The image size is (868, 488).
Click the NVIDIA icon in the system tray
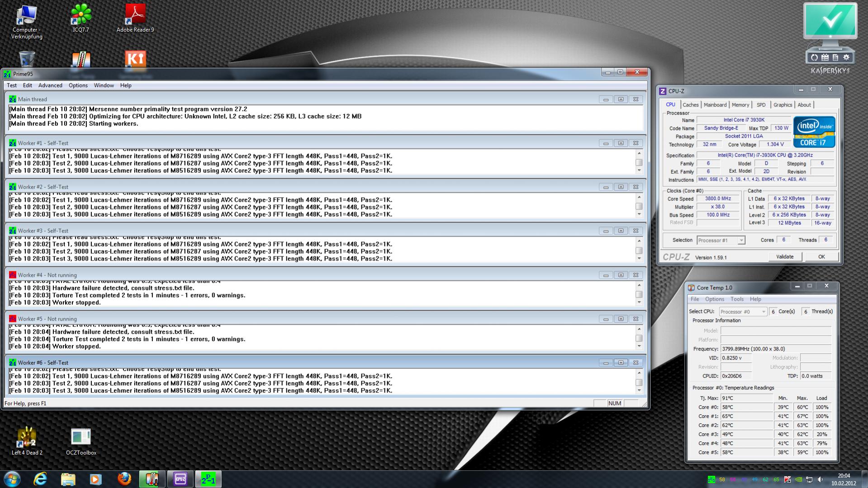coord(798,479)
